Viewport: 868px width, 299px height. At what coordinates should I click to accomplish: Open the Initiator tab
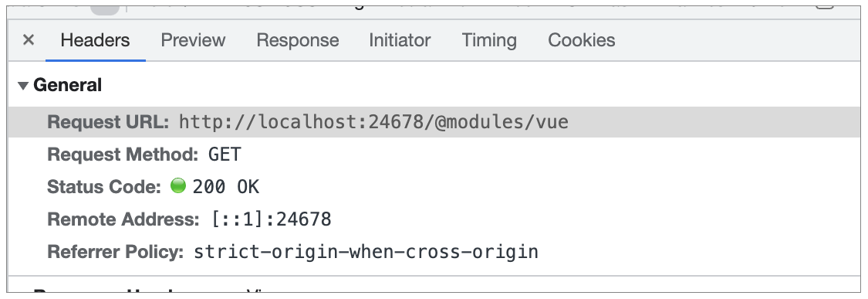400,40
